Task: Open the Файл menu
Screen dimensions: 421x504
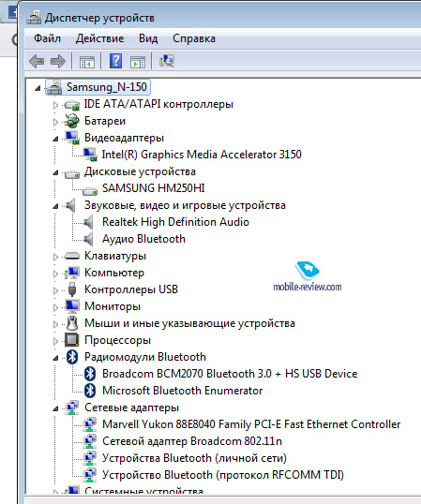Action: point(47,38)
